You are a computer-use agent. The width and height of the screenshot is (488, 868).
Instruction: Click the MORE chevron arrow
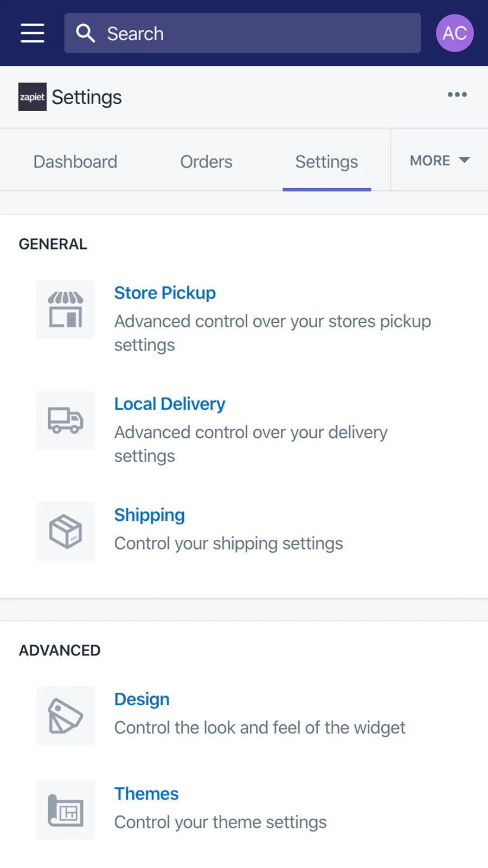[465, 161]
